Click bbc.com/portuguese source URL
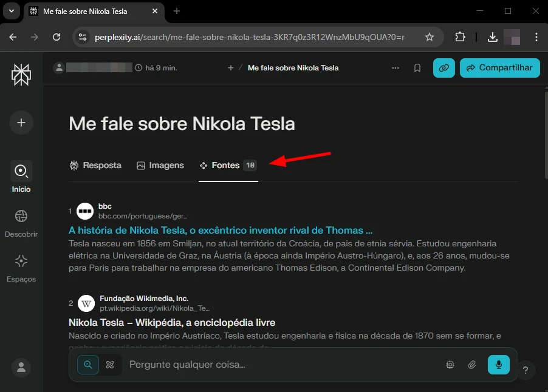548x392 pixels. (143, 216)
